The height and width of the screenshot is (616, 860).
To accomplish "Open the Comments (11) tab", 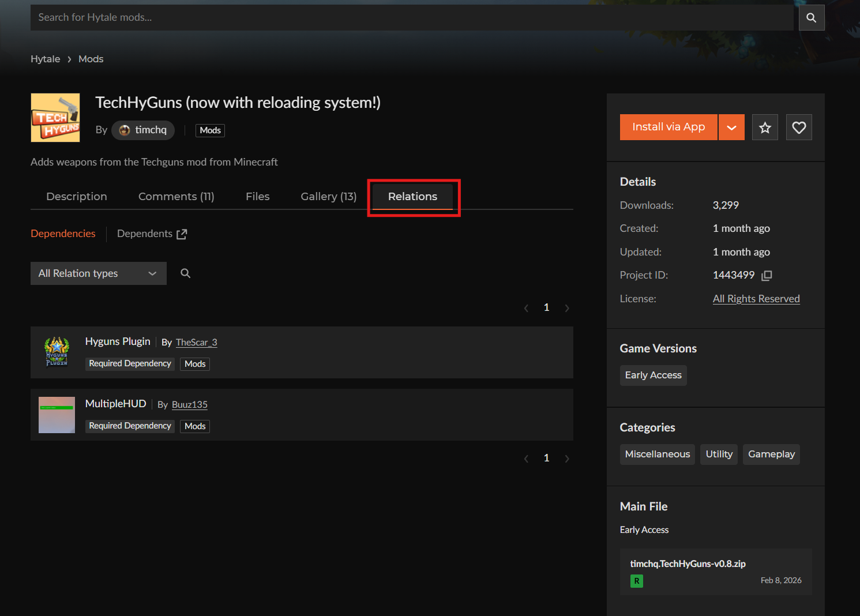I will (x=176, y=197).
